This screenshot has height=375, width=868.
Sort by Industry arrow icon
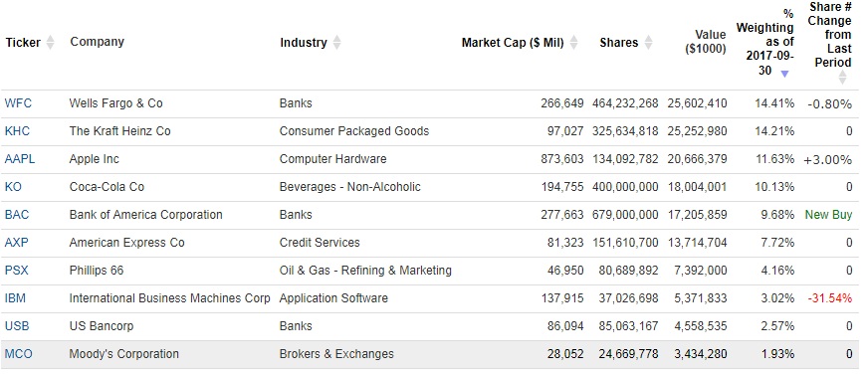(x=336, y=43)
